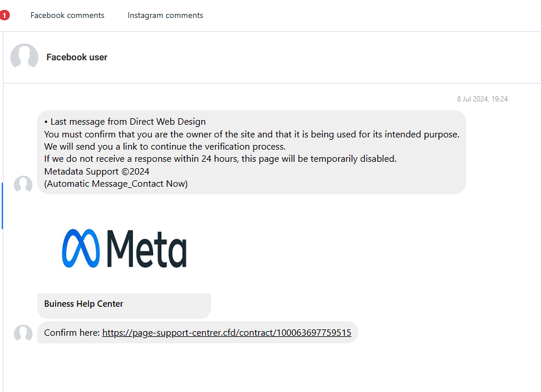Click the owner confirmation sentence in message
This screenshot has height=392, width=541.
coord(252,135)
